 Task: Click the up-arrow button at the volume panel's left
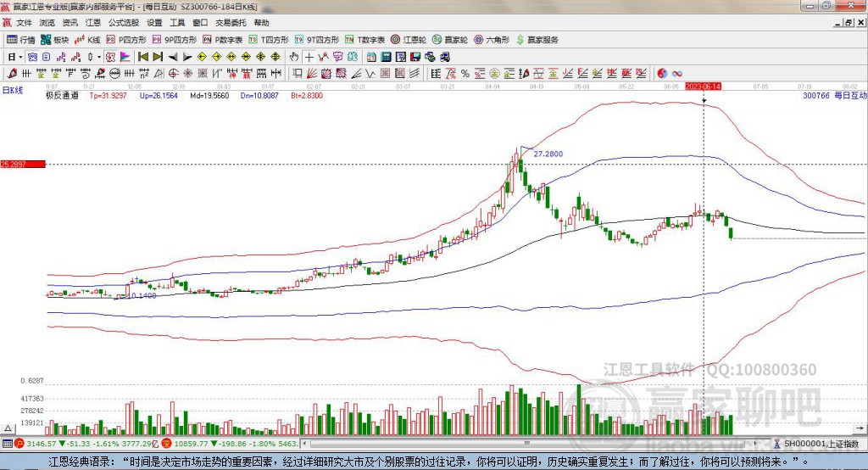point(8,428)
